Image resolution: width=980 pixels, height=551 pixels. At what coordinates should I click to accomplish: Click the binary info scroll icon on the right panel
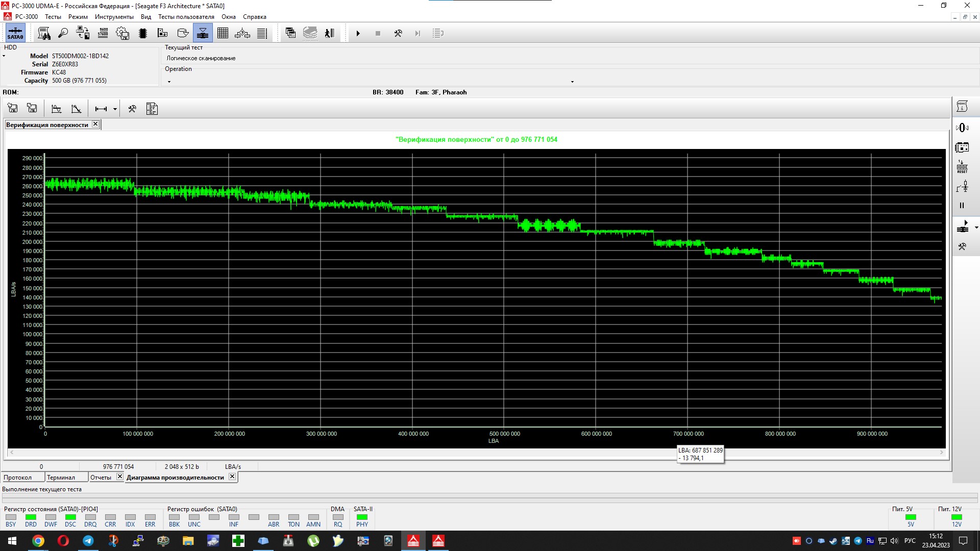pyautogui.click(x=962, y=107)
